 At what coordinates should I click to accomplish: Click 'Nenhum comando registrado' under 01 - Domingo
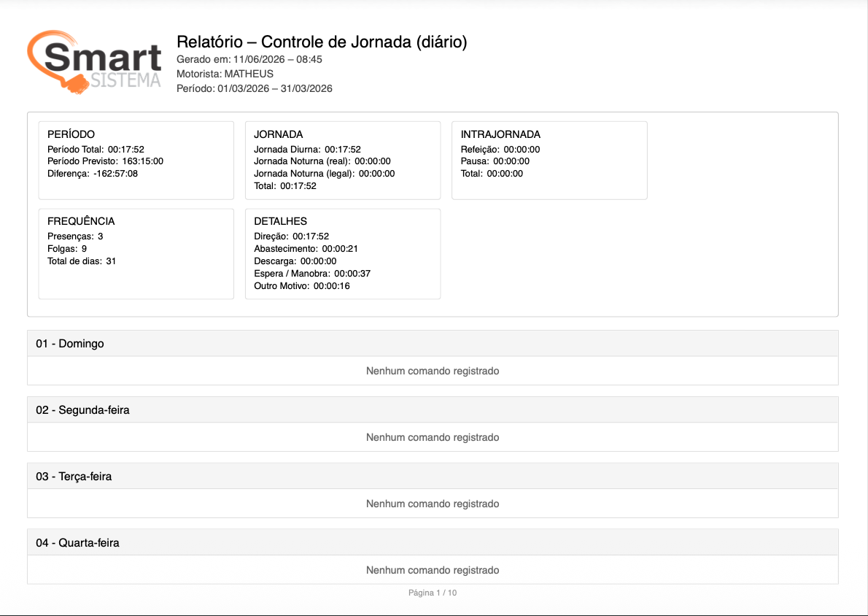(433, 371)
